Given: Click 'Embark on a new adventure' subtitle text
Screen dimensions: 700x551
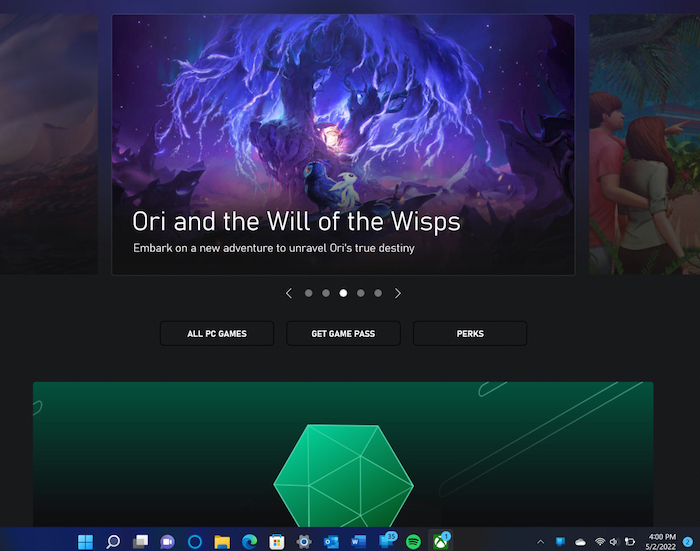Looking at the screenshot, I should pyautogui.click(x=274, y=248).
